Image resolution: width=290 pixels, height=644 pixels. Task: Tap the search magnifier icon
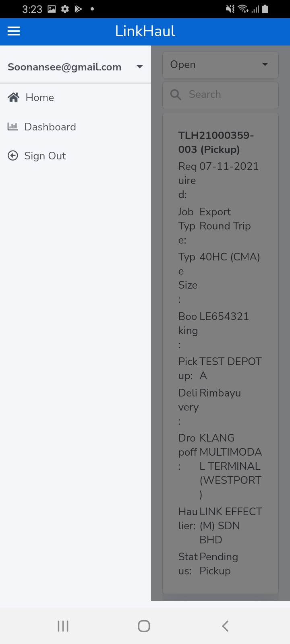click(176, 95)
